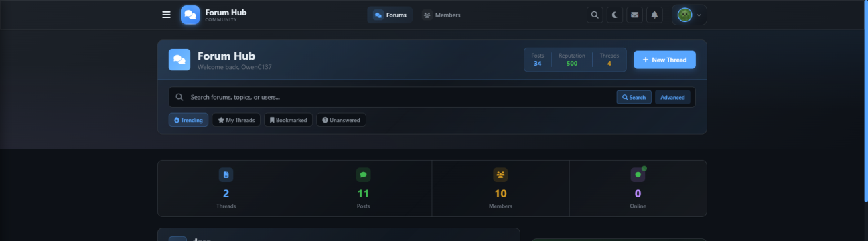This screenshot has width=868, height=241.
Task: Open messages envelope icon
Action: [635, 15]
